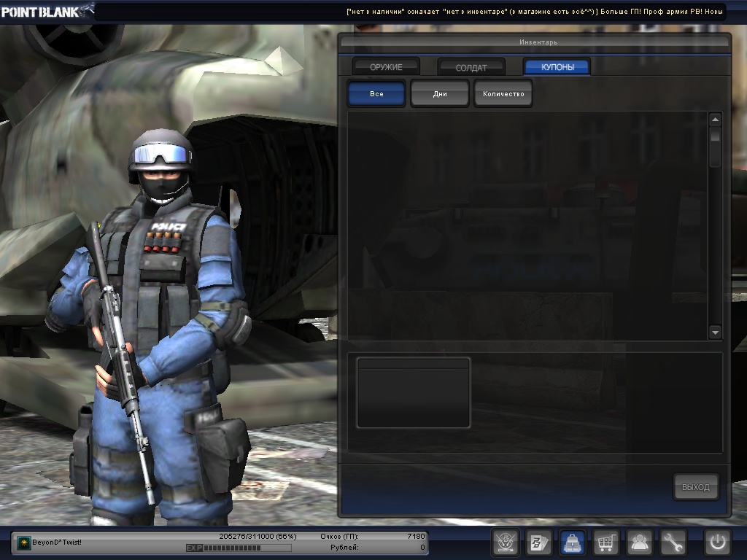Click the player rank badge icon

coord(24,543)
